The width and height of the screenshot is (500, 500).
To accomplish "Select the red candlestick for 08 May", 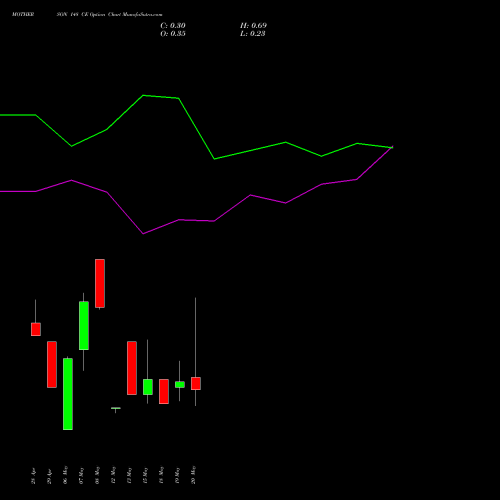I will (100, 283).
